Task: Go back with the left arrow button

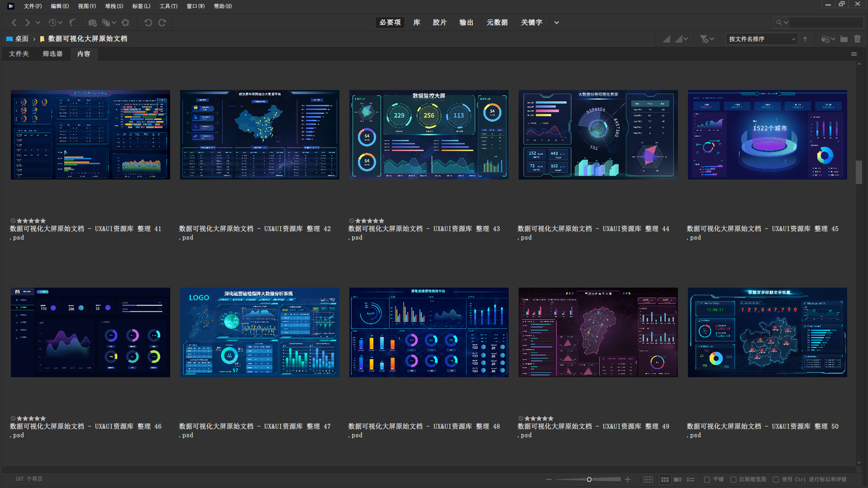Action: coord(14,23)
